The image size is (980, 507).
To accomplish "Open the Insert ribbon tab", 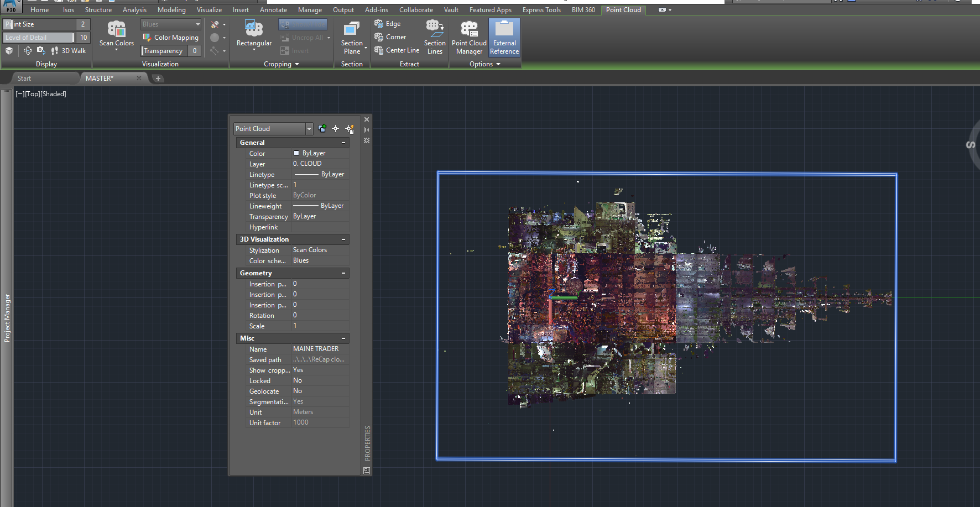I will (241, 10).
